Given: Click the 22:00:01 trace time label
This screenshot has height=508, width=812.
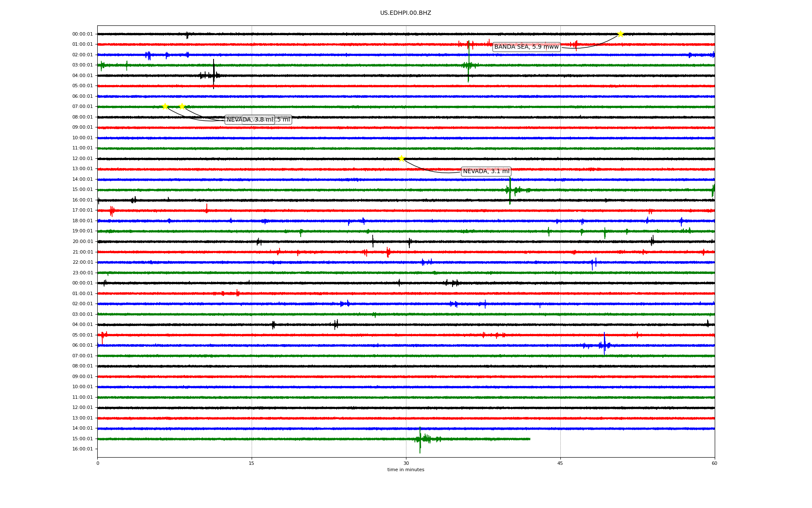Looking at the screenshot, I should 82,262.
